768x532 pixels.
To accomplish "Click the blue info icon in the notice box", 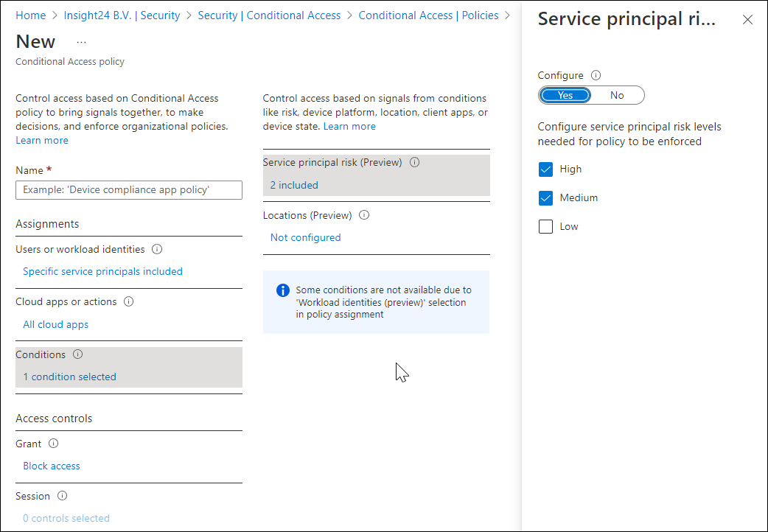I will coord(283,290).
